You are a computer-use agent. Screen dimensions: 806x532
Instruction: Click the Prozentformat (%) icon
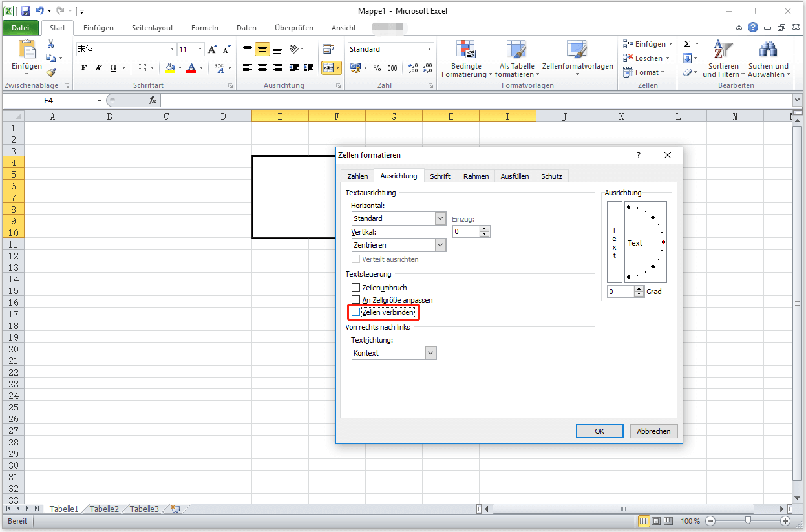(x=377, y=67)
